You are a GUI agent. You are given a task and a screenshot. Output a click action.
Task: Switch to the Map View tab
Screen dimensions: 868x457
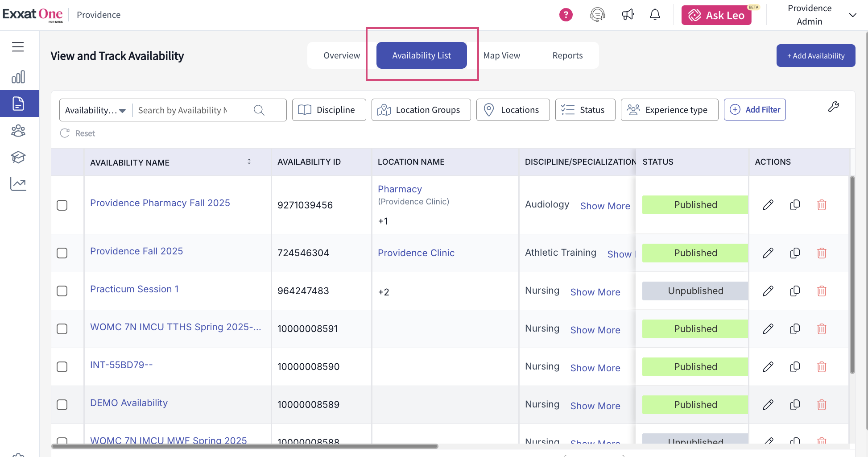501,55
